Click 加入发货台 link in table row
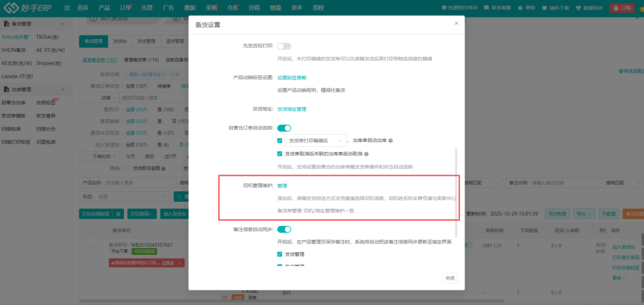Screen dimensions: 644x305 point(624,247)
